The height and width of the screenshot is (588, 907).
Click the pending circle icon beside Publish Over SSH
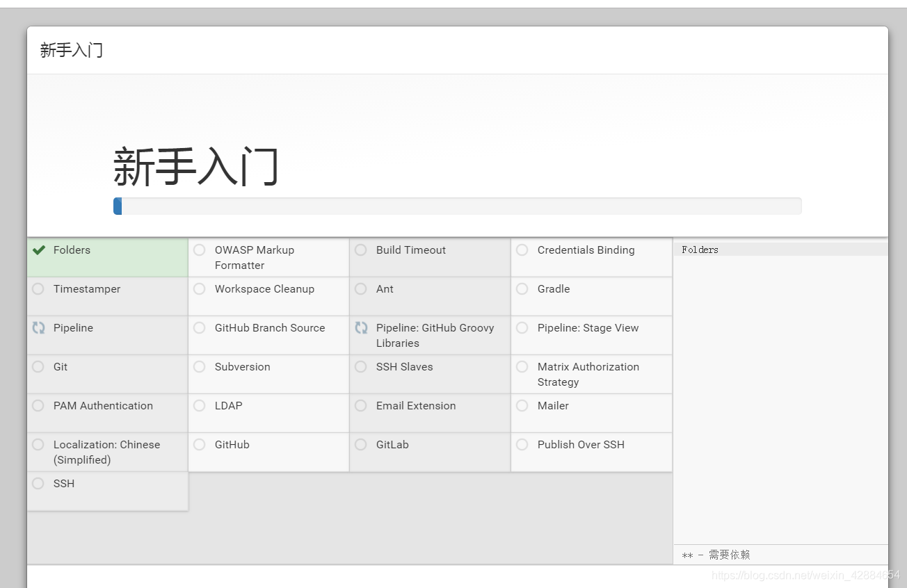click(522, 445)
